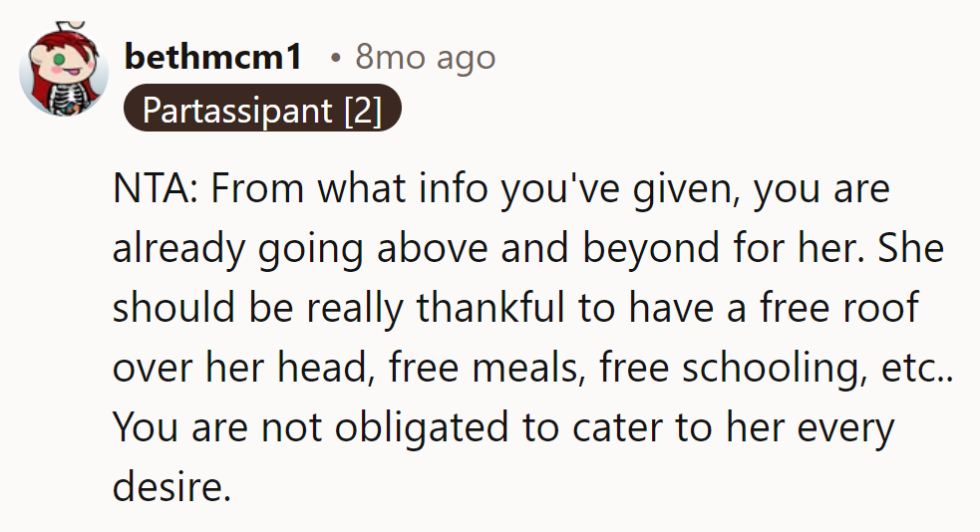The height and width of the screenshot is (532, 980).
Task: Click the word "Partassipant" in the flair
Action: (x=238, y=110)
